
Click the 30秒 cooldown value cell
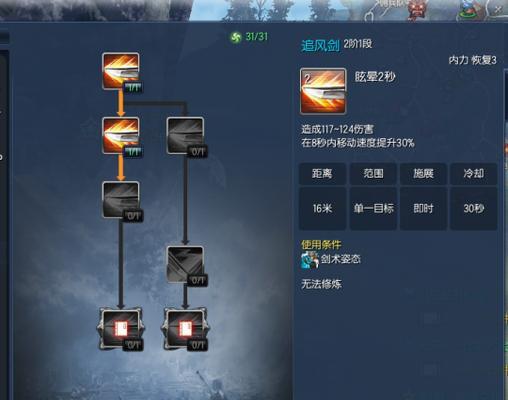click(x=474, y=209)
